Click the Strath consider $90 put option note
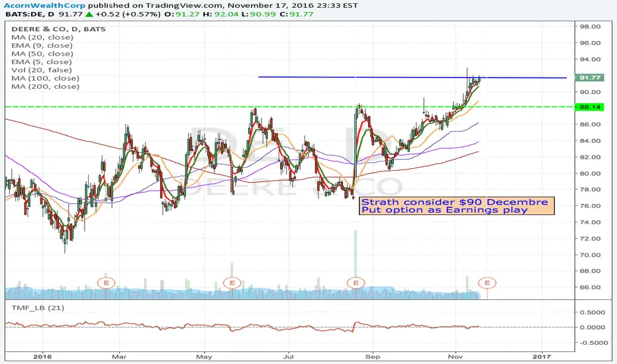This screenshot has width=617, height=364. click(x=457, y=206)
